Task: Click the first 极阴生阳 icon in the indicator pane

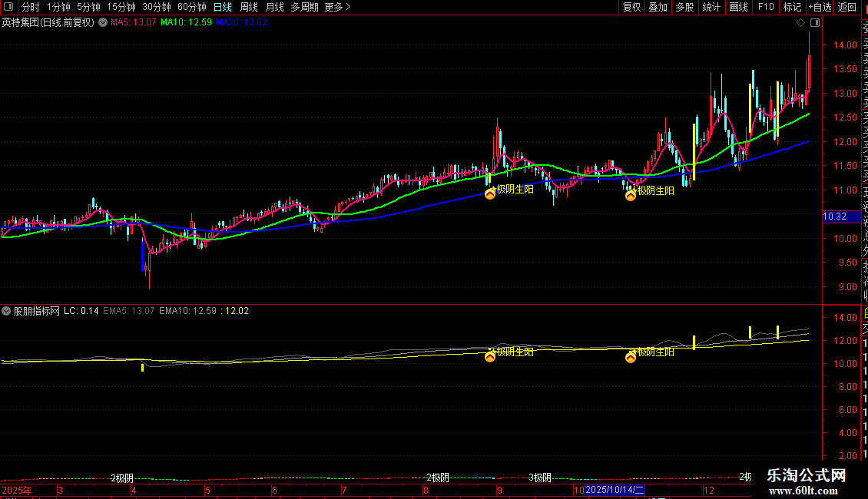Action: (490, 357)
